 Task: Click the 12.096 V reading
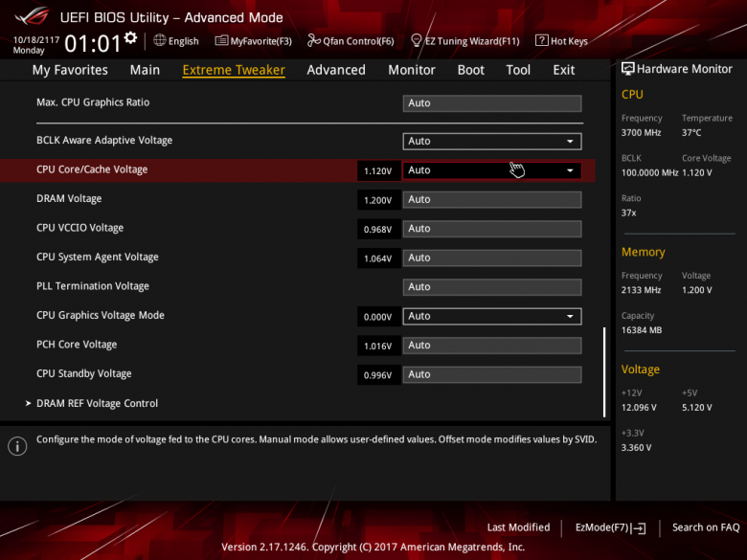click(639, 407)
